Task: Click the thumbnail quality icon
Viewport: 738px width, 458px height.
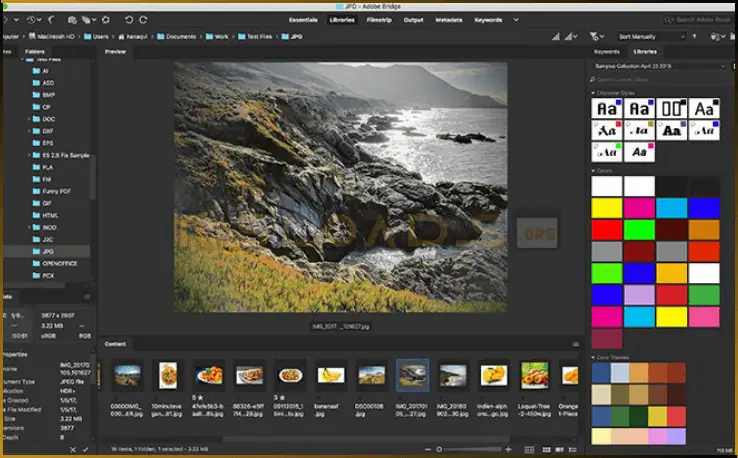Action: [x=556, y=36]
